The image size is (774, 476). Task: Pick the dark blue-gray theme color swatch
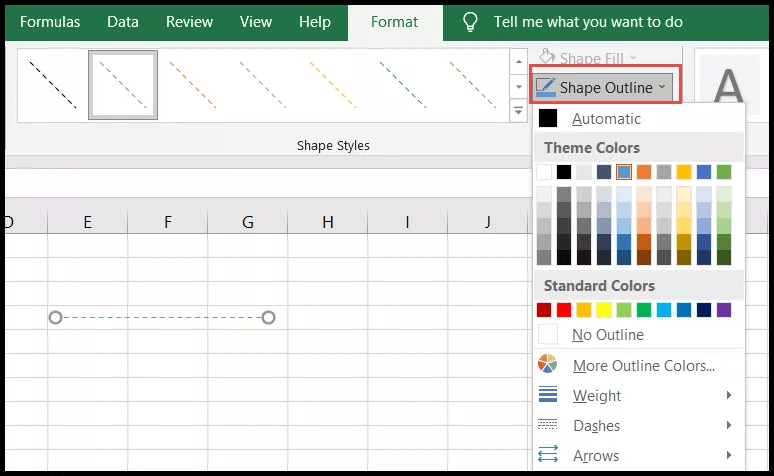604,172
